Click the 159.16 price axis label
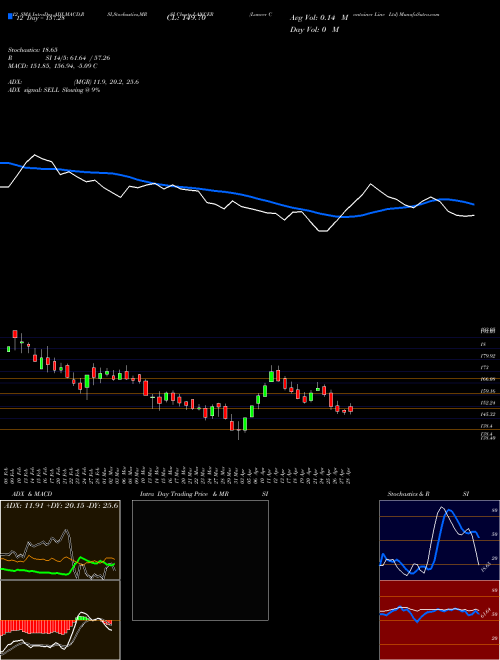 [x=488, y=391]
